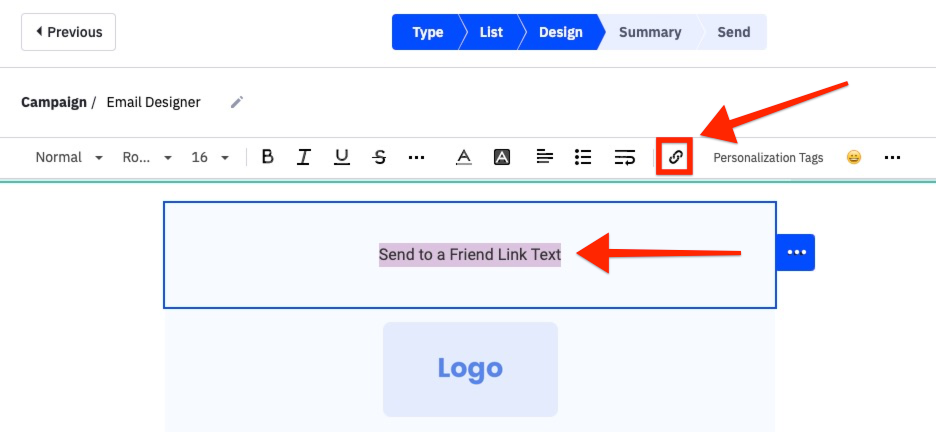Viewport: 936px width, 432px height.
Task: Open Personalization Tags
Action: tap(768, 158)
